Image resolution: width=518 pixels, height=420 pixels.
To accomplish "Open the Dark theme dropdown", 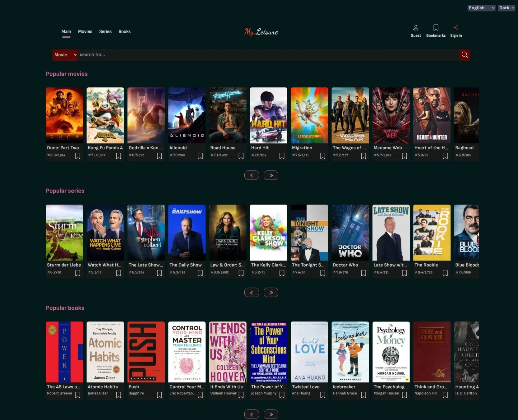I will [x=506, y=8].
